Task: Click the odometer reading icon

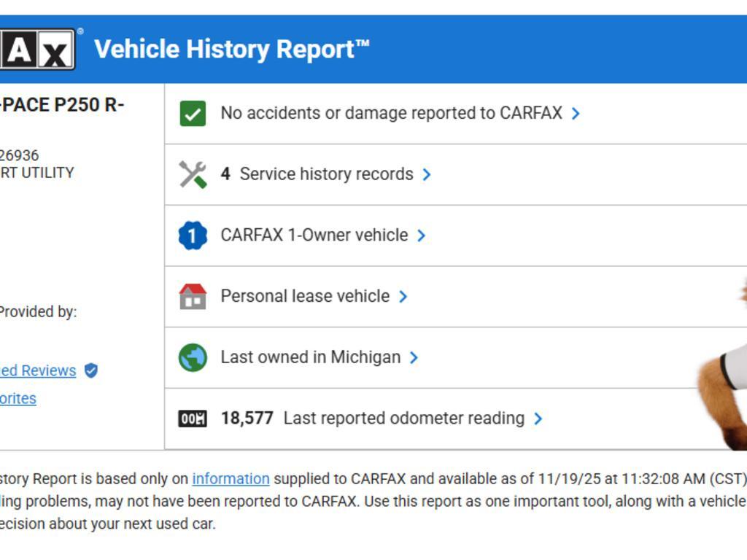Action: coord(193,419)
